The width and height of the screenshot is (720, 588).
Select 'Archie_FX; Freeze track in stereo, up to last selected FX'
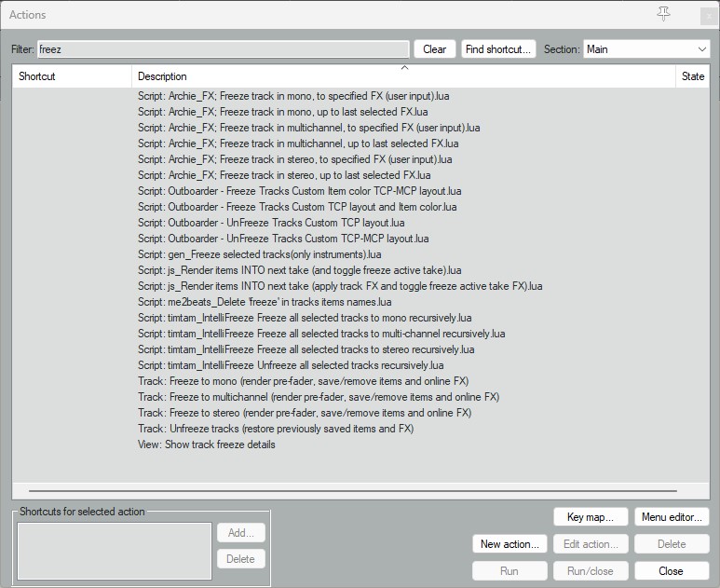click(x=284, y=175)
